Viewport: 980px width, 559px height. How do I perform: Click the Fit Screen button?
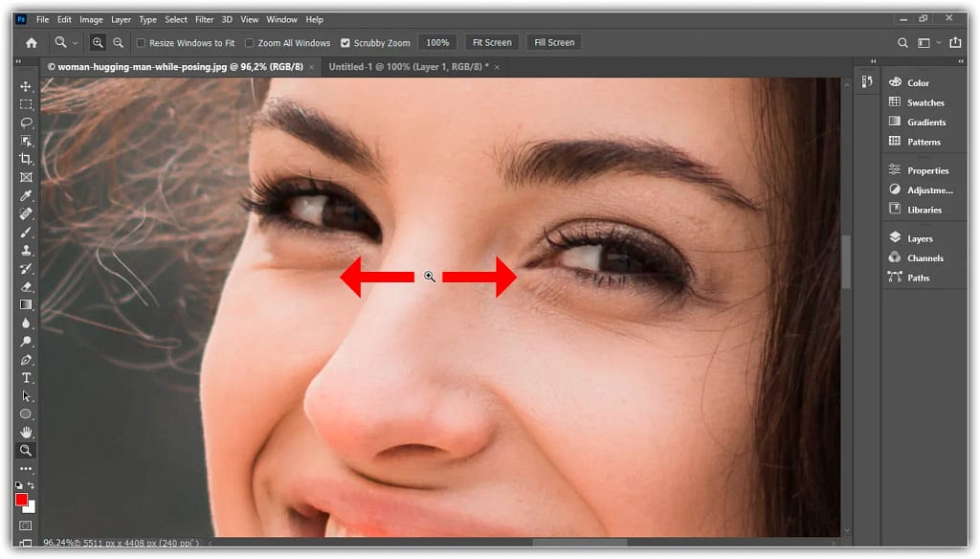click(492, 42)
